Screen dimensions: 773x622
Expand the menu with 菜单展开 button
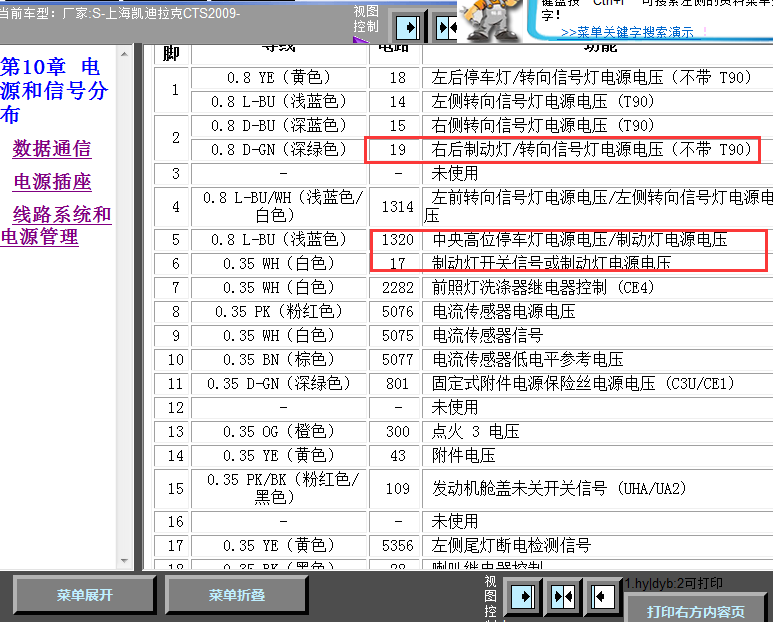pos(85,595)
